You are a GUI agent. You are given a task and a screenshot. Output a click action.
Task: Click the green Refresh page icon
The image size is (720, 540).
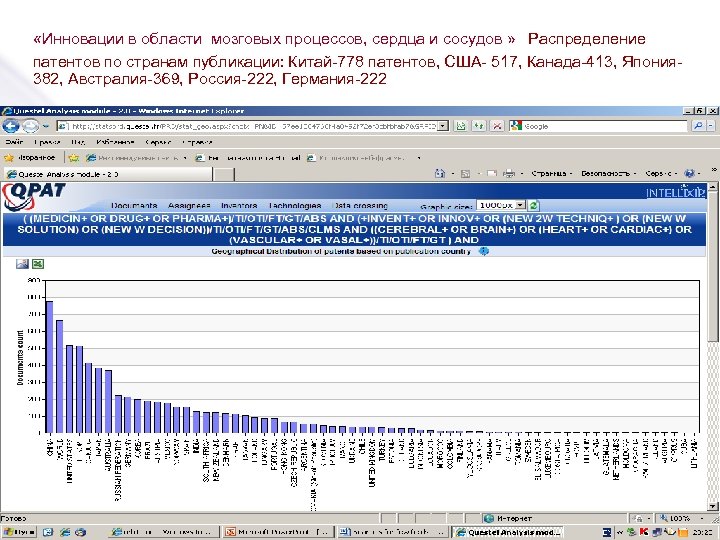click(x=478, y=126)
